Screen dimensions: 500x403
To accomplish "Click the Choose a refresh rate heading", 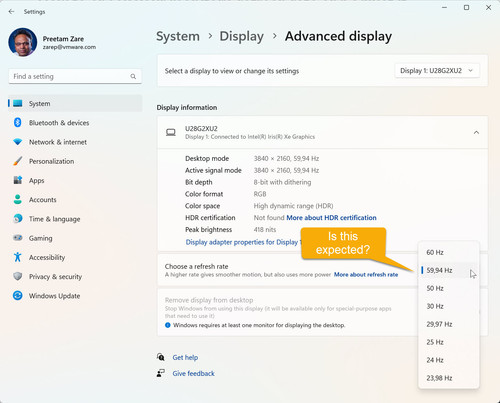I will (x=196, y=266).
